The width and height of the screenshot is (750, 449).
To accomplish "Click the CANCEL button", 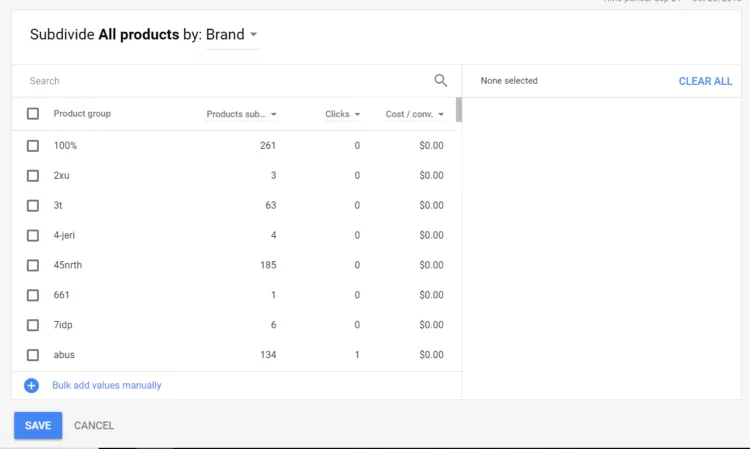I will point(94,425).
